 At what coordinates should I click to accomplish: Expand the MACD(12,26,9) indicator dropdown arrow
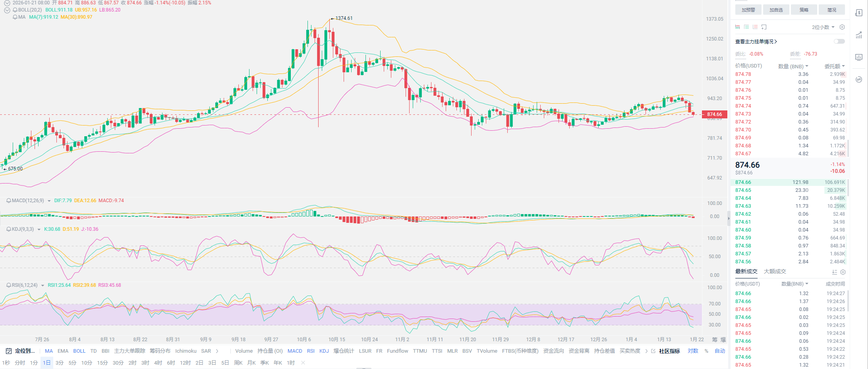[x=49, y=201]
